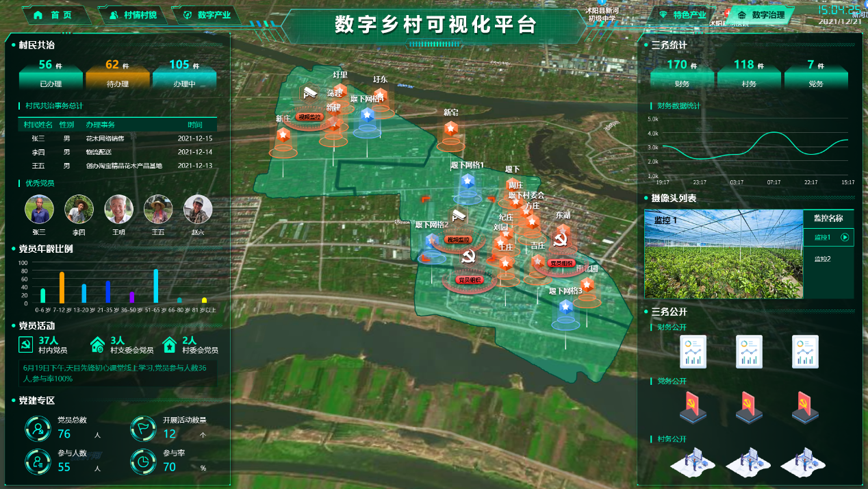The image size is (868, 489).
Task: Select 监控2 in the camera list
Action: coord(822,259)
